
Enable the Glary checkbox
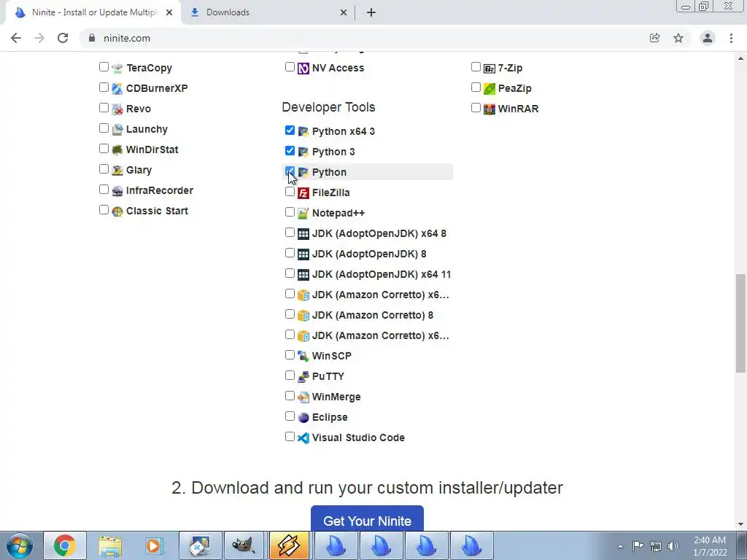pyautogui.click(x=104, y=169)
